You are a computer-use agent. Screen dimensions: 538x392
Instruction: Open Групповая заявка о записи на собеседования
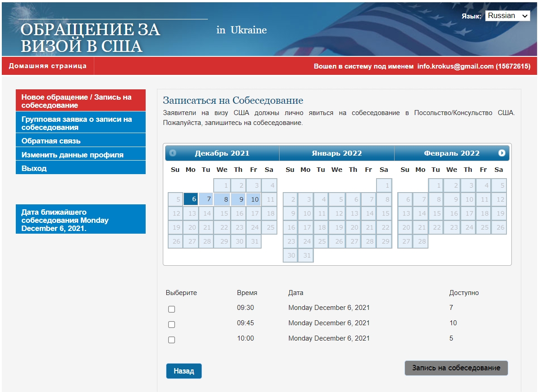(x=81, y=123)
